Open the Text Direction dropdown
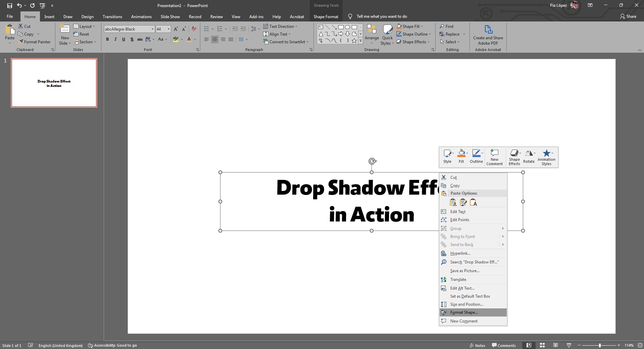644x349 pixels. (x=281, y=26)
